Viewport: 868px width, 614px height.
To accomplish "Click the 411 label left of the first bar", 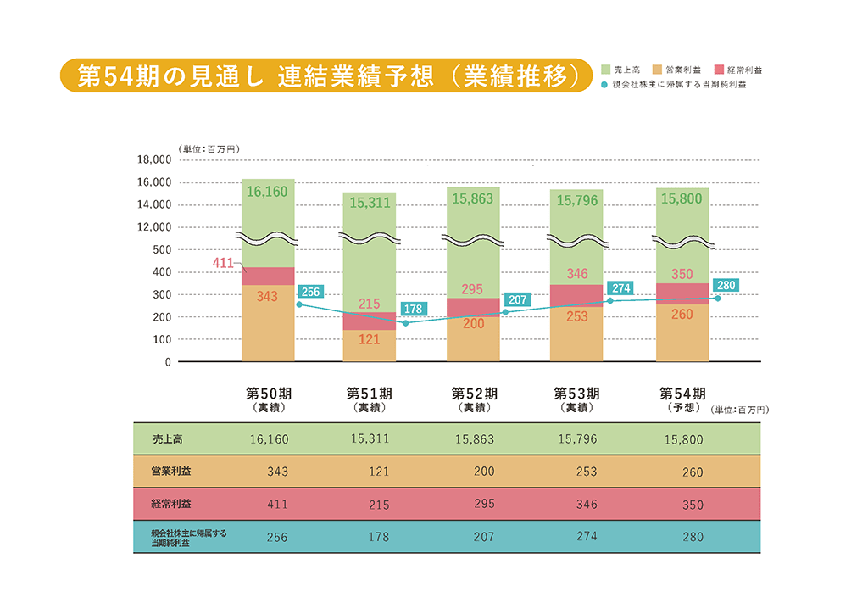I will tap(223, 263).
